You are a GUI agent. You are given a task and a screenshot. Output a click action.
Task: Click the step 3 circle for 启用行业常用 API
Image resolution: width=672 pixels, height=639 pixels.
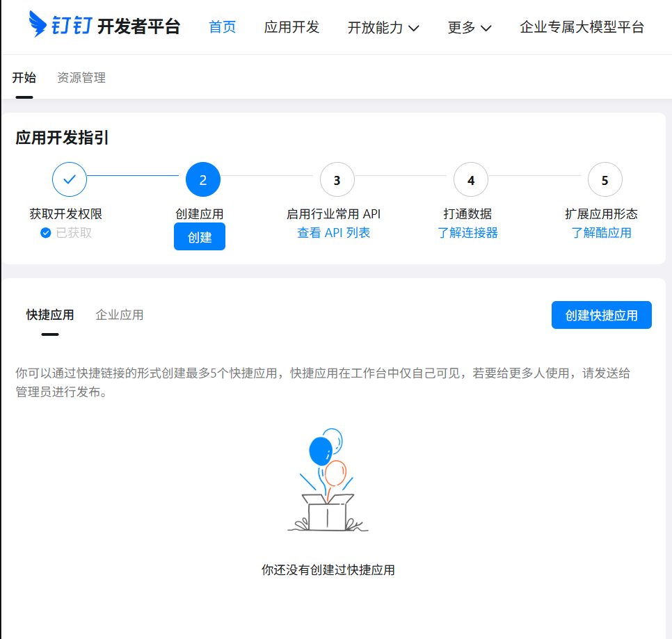point(337,179)
